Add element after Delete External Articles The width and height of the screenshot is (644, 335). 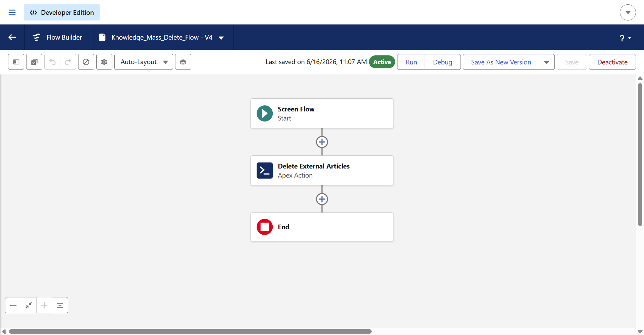pos(322,199)
